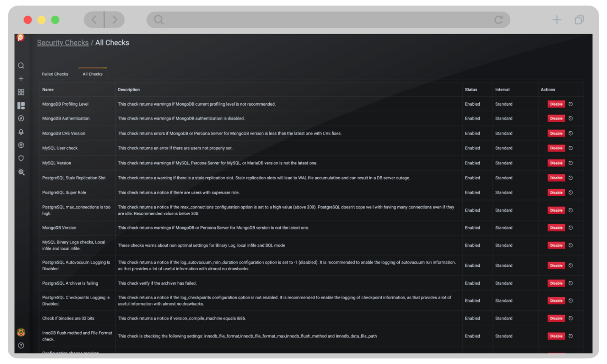Open the Security Checks breadcrumb link
This screenshot has width=607, height=364.
pyautogui.click(x=63, y=42)
